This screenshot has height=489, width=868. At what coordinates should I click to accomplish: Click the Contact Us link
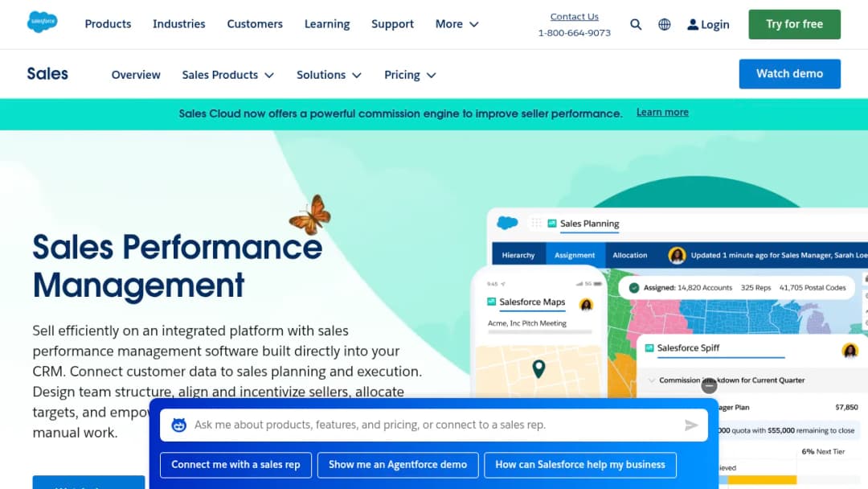point(574,17)
